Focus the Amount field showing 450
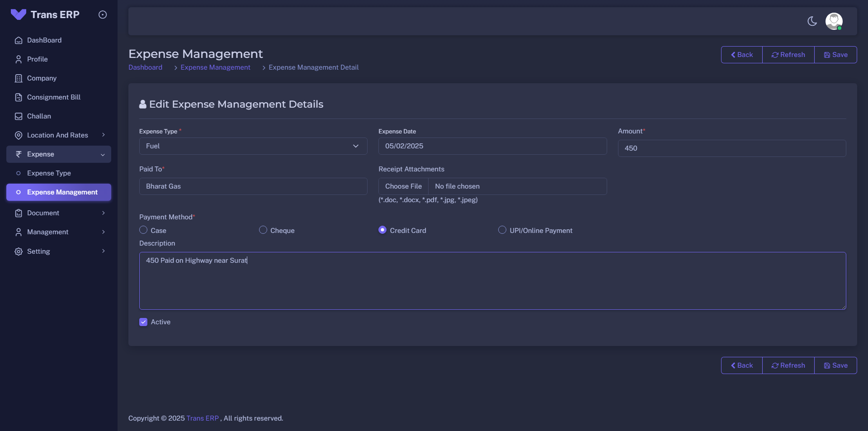The image size is (868, 431). [732, 148]
